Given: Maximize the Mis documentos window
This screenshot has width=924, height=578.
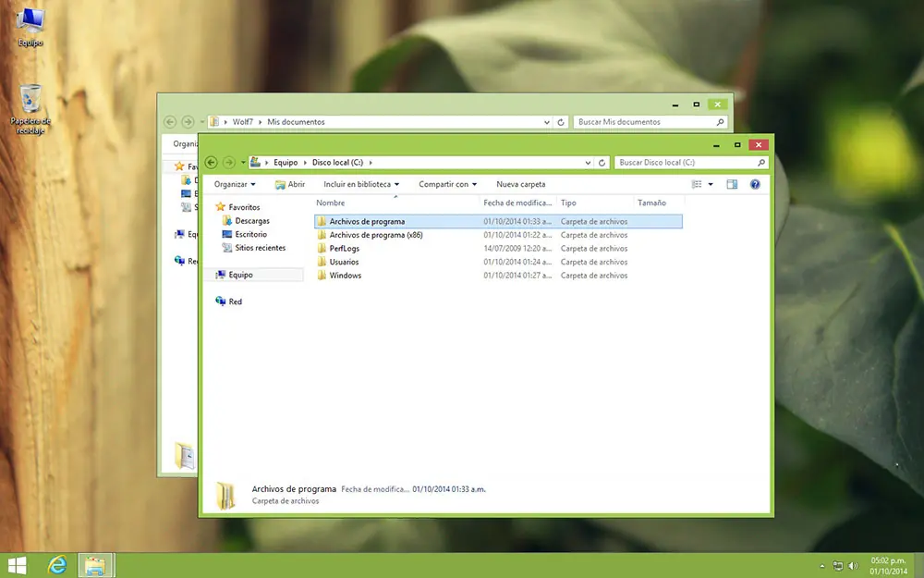Looking at the screenshot, I should click(x=696, y=105).
